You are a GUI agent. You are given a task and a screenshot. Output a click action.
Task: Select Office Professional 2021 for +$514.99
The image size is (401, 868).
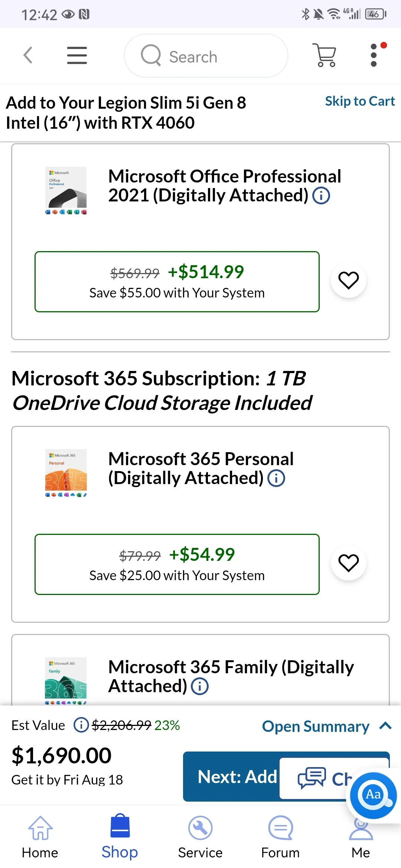[177, 282]
